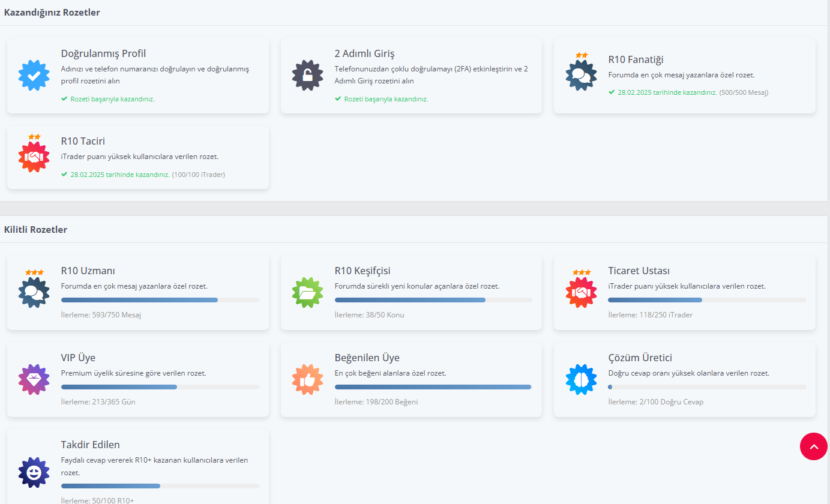Viewport: 830px width, 504px height.
Task: Click the "R10 Uzmanı" badge title
Action: point(88,271)
